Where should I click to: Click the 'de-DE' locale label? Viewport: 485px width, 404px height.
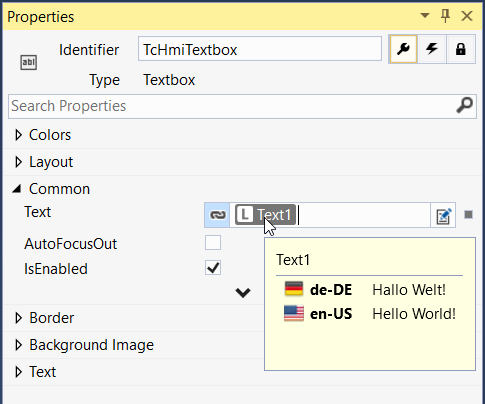331,290
